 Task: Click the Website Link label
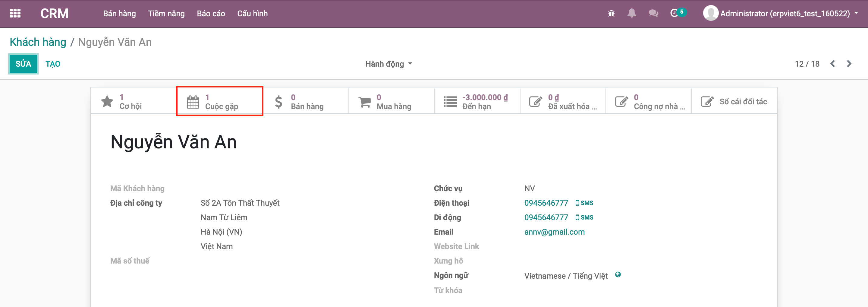point(456,246)
